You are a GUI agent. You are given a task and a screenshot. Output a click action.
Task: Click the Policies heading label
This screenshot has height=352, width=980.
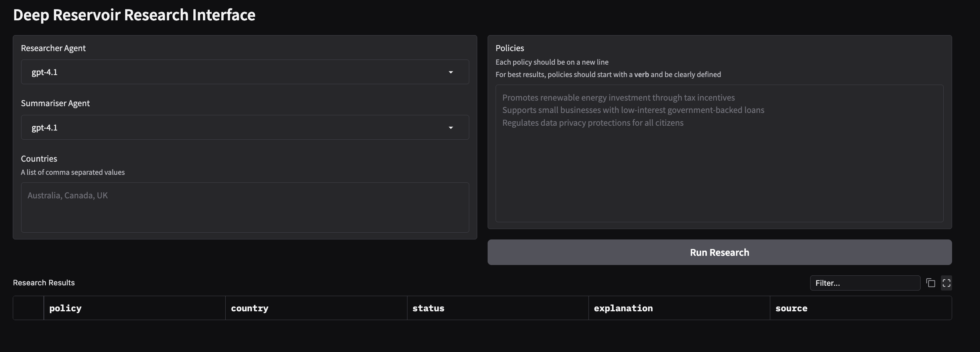[x=510, y=48]
